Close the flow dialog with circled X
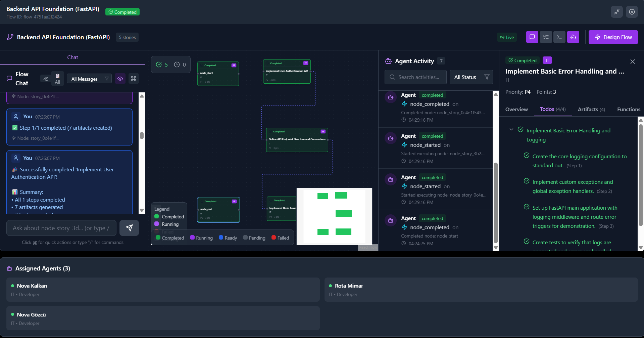Image resolution: width=644 pixels, height=338 pixels. pos(632,12)
